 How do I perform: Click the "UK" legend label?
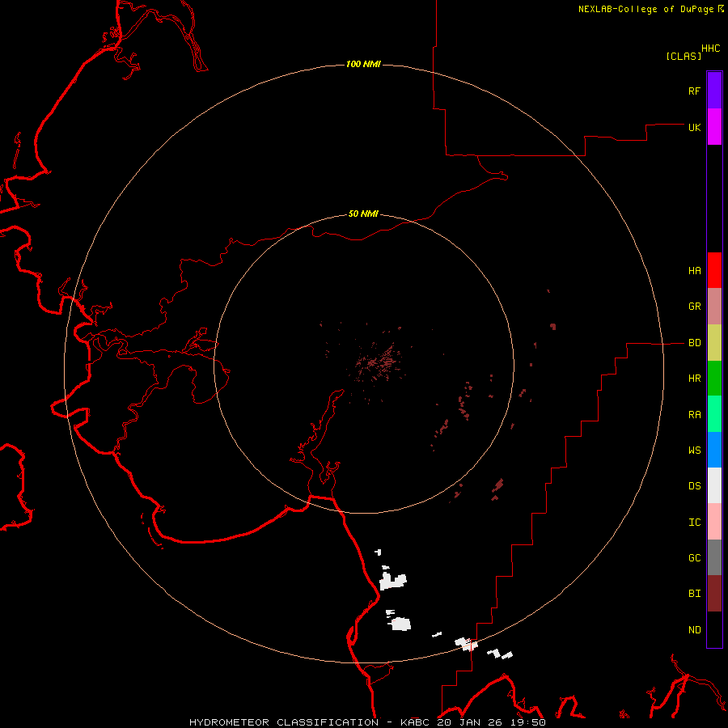tap(694, 127)
